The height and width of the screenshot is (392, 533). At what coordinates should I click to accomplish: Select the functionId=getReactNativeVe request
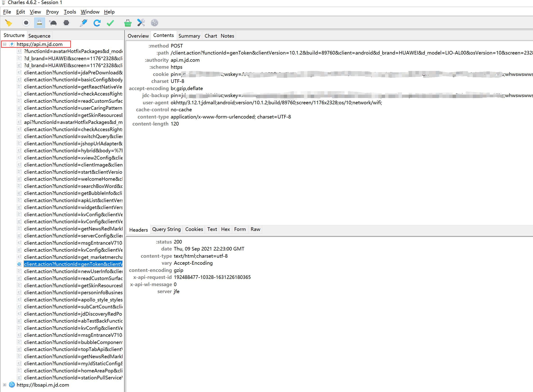pos(73,87)
